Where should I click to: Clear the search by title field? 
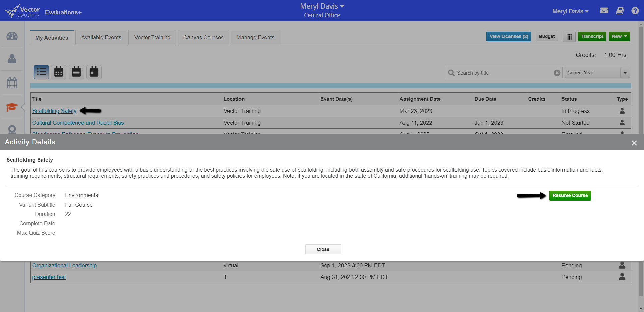pyautogui.click(x=557, y=73)
